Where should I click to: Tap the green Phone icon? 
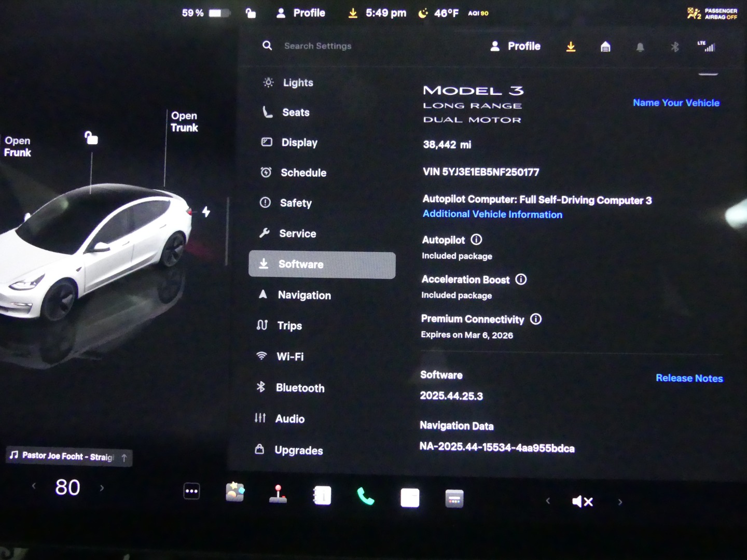click(366, 497)
